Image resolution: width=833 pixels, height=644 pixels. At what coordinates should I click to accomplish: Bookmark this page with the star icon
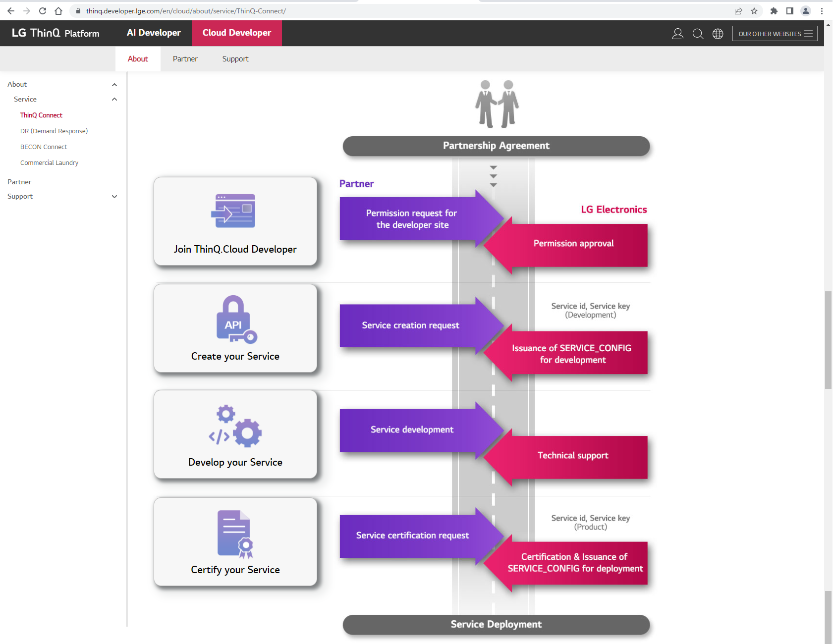(754, 11)
